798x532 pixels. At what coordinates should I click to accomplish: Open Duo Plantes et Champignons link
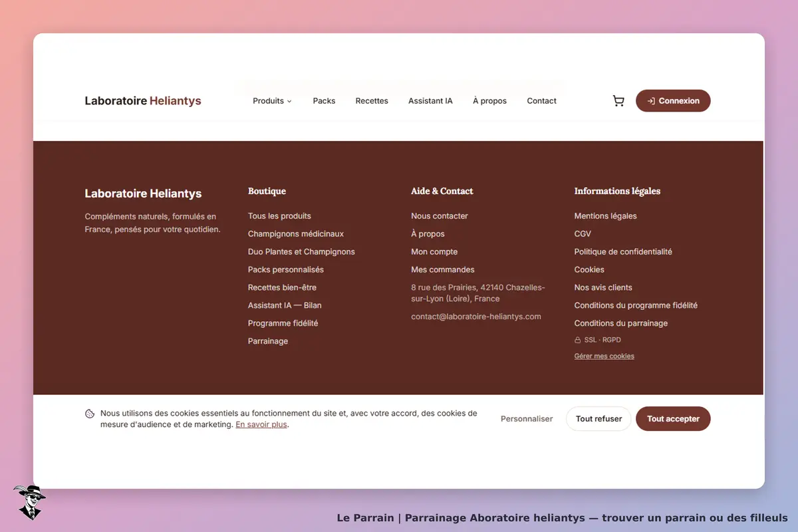pyautogui.click(x=301, y=252)
